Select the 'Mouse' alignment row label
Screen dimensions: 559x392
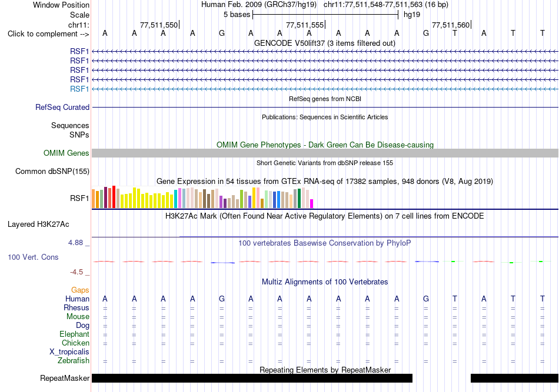pyautogui.click(x=78, y=317)
